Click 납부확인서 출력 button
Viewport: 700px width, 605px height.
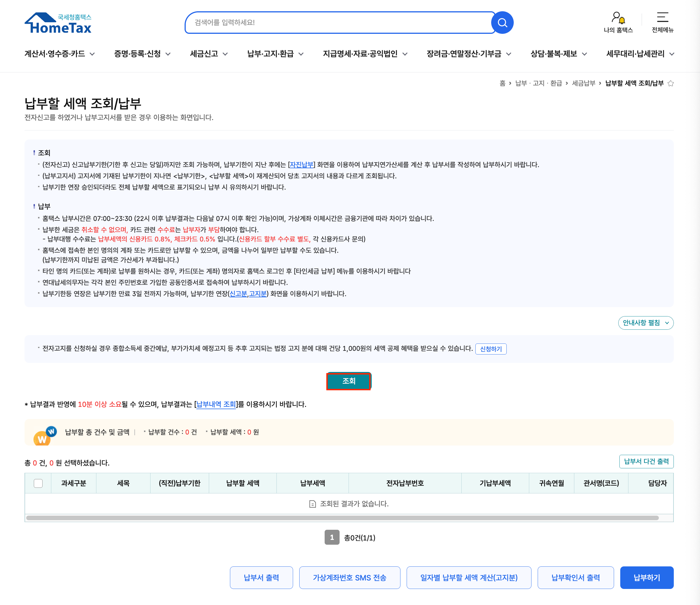click(x=576, y=578)
